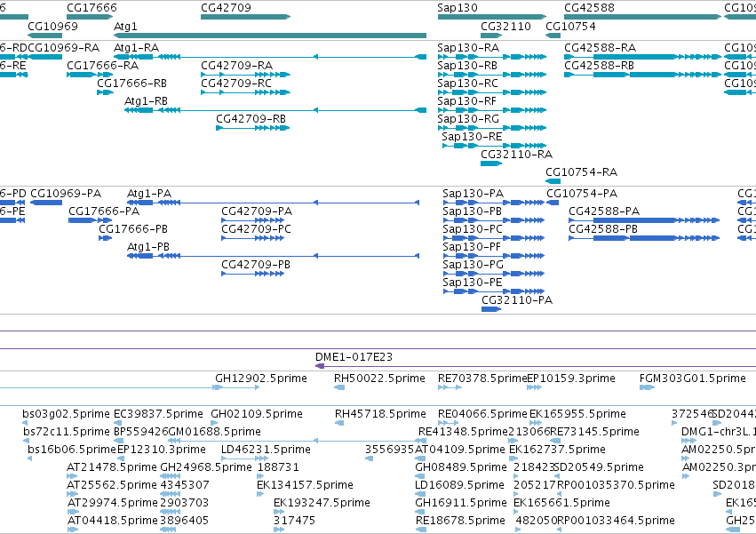Viewport: 756px width, 534px height.
Task: Select transcript CG42709-RA
Action: (x=245, y=75)
